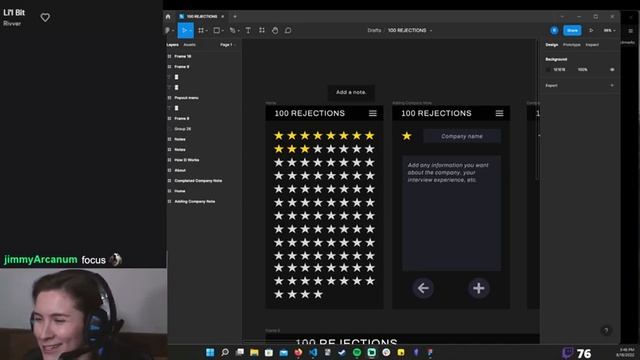The height and width of the screenshot is (360, 640).
Task: Select the Text tool
Action: click(x=248, y=30)
